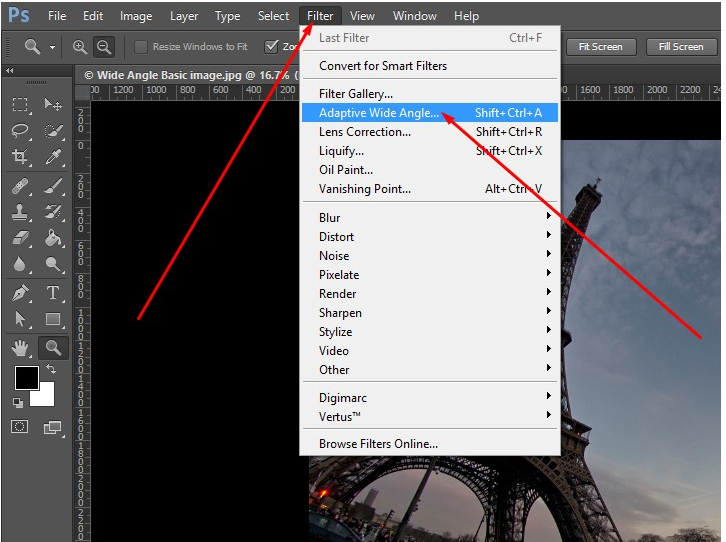Select the Healing Brush tool
The height and width of the screenshot is (542, 726).
point(20,186)
